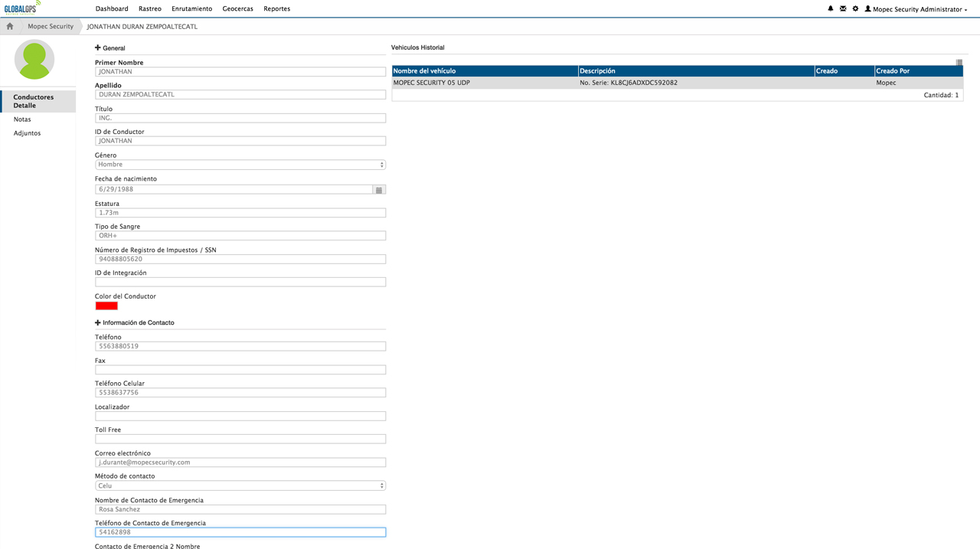980x549 pixels.
Task: Open the Mopec Security Administrator user menu
Action: pos(916,9)
